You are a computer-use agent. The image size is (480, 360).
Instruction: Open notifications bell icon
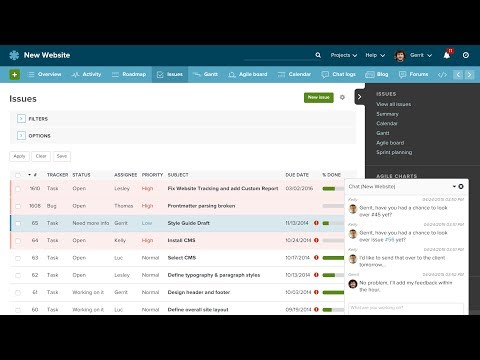[x=447, y=55]
